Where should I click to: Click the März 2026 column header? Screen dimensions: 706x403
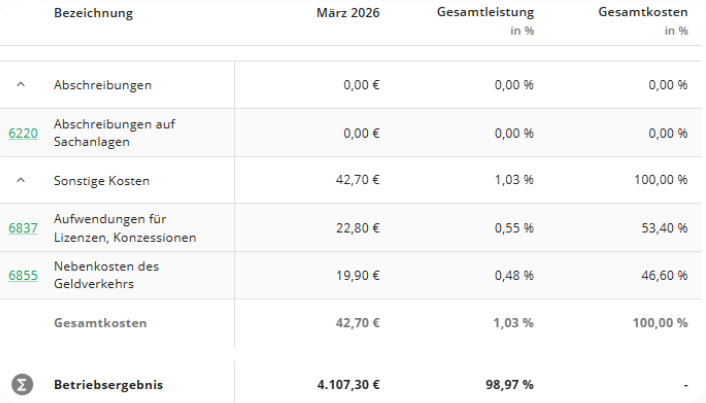(x=347, y=13)
